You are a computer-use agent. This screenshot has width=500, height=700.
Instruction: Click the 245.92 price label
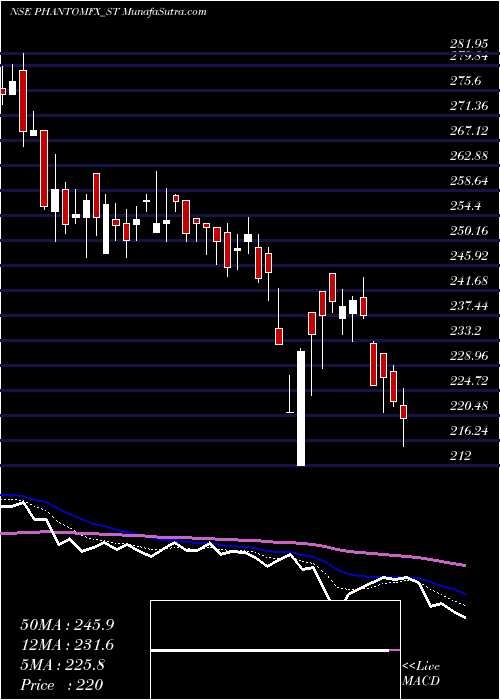point(468,256)
